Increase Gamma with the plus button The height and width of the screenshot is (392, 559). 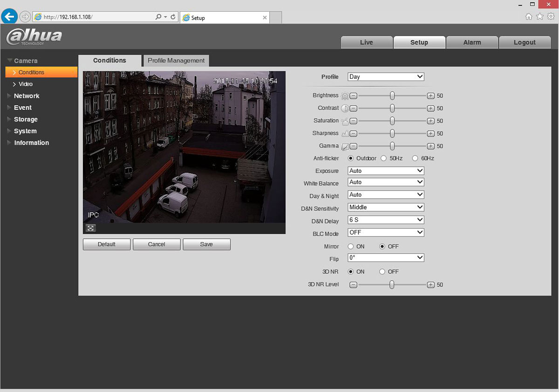[430, 146]
